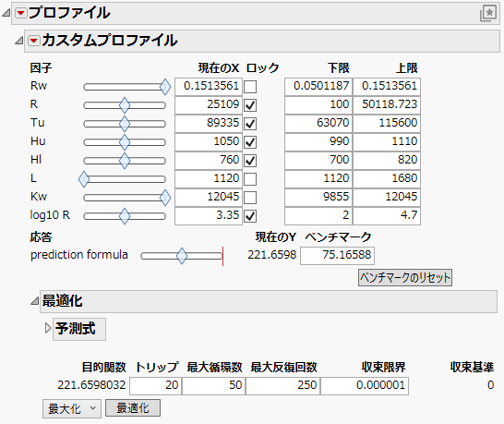Edit the L current X field 1120
This screenshot has height=424, width=504.
pyautogui.click(x=209, y=179)
